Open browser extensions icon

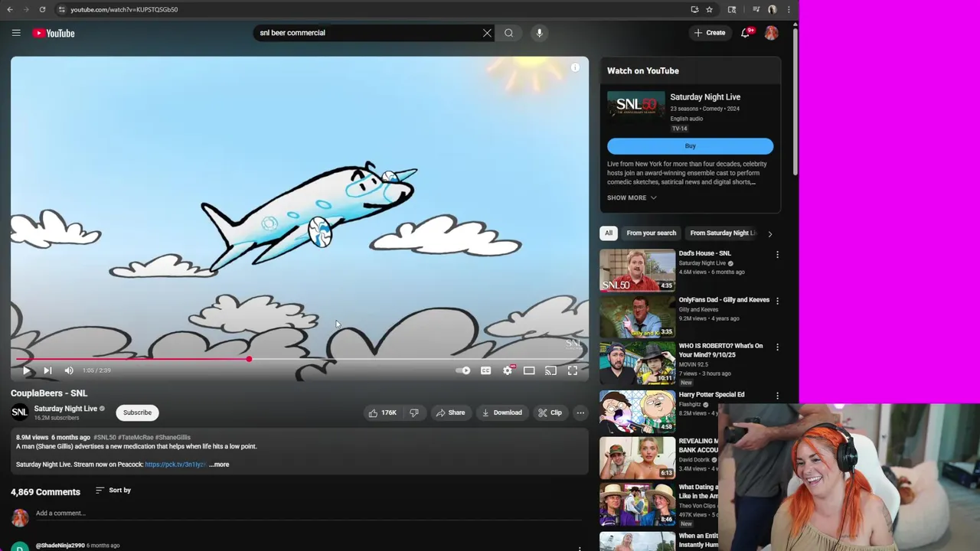[x=732, y=9]
